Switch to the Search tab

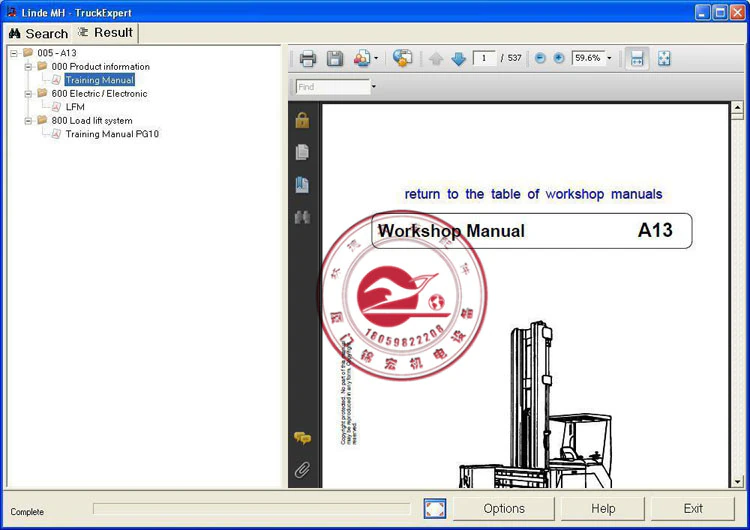(x=38, y=33)
